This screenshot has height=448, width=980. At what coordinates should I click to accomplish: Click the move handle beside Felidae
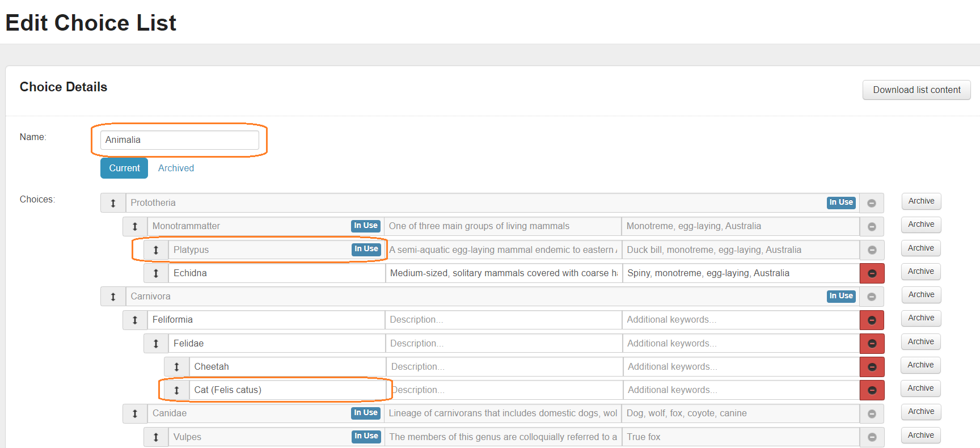click(x=156, y=344)
